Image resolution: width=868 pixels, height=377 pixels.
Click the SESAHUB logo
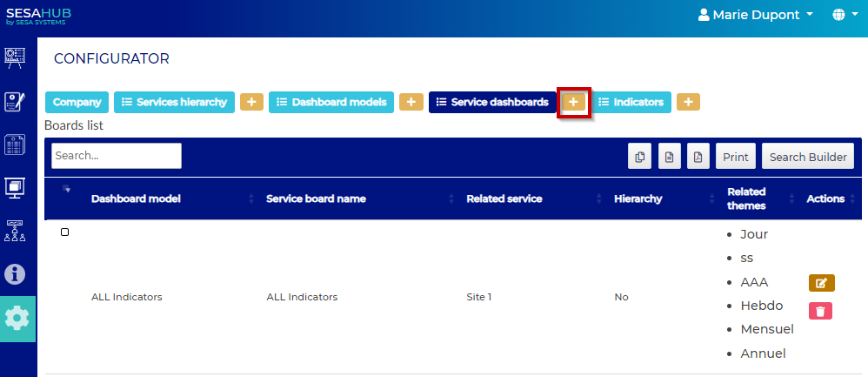click(39, 16)
